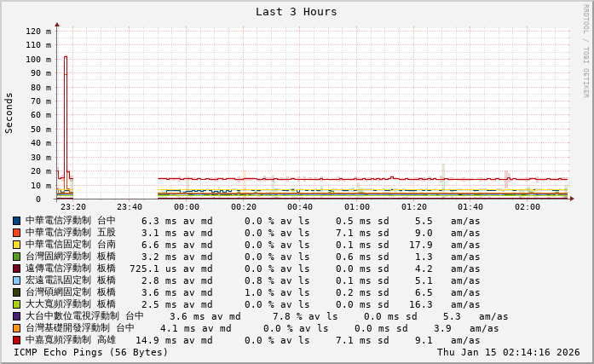Select the purple swatch for 大台中數位電視浮動制

[16, 316]
